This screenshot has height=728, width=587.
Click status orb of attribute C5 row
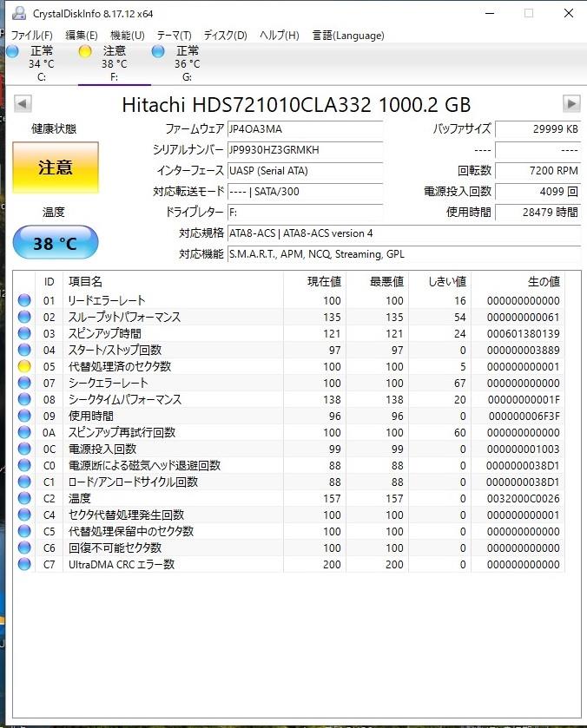[24, 531]
